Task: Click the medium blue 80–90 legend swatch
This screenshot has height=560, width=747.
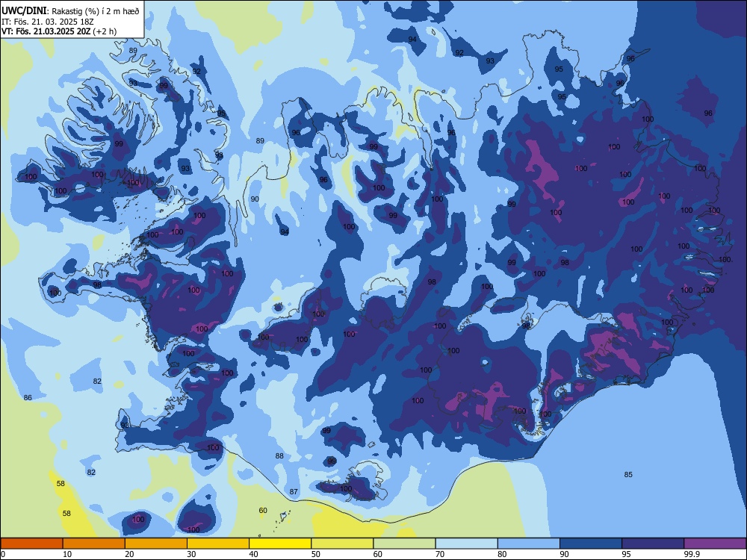Action: click(x=529, y=544)
